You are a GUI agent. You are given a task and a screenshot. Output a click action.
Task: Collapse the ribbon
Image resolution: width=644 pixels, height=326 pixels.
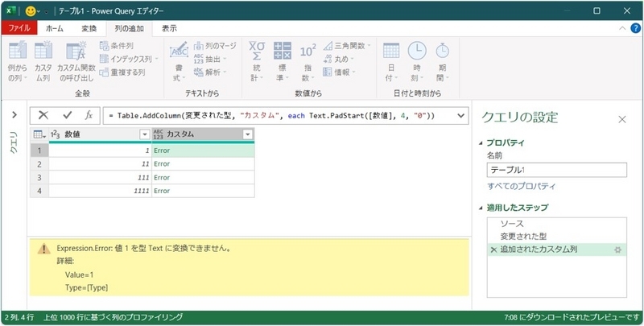622,28
